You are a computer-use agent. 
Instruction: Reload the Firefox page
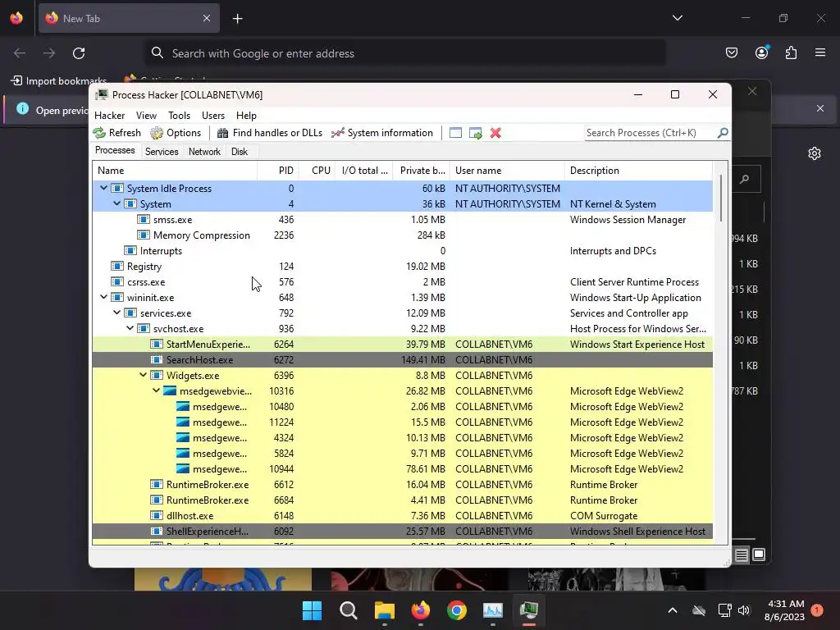79,53
